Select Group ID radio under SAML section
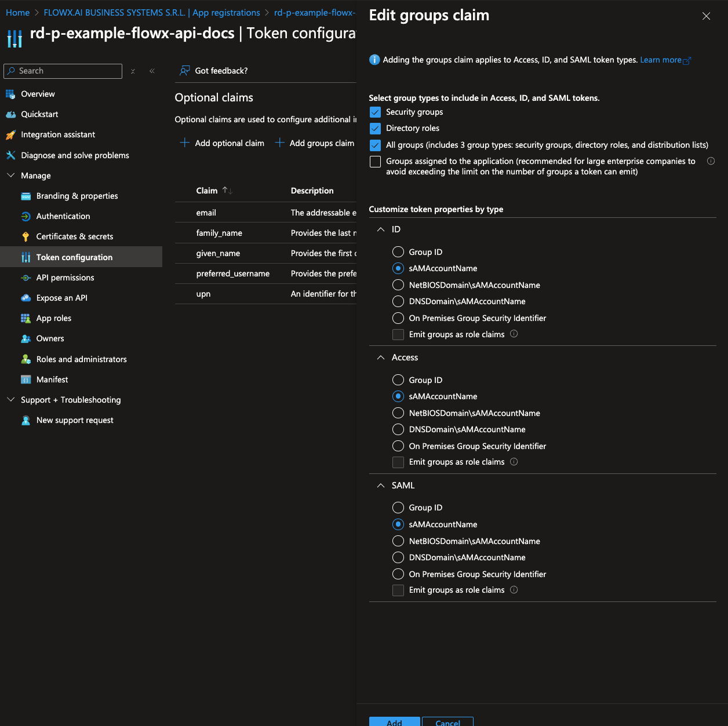The image size is (728, 726). click(398, 508)
